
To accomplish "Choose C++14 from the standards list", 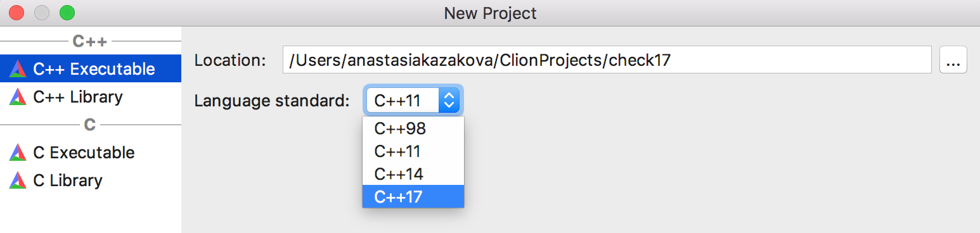I will [x=413, y=174].
